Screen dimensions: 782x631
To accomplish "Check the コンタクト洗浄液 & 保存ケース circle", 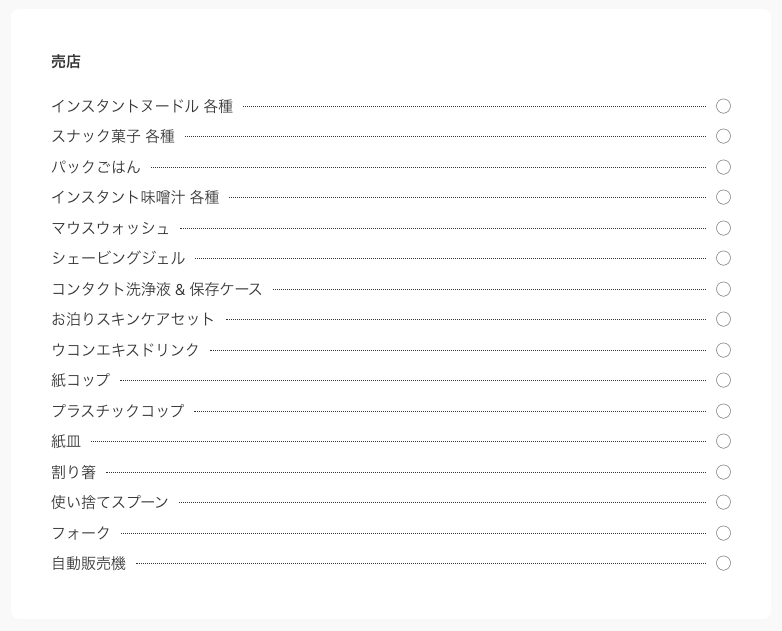I will 723,289.
